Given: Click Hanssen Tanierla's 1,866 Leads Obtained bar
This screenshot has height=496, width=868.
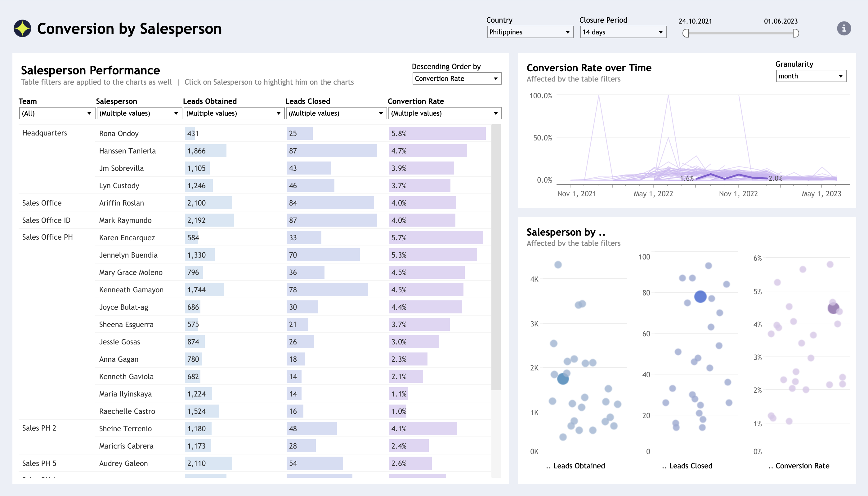Looking at the screenshot, I should pyautogui.click(x=205, y=151).
